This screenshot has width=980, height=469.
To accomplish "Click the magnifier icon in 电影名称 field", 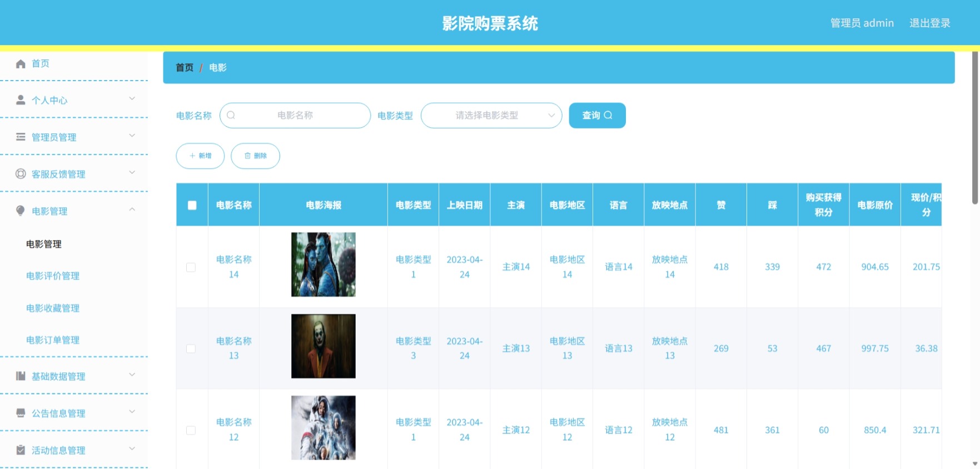I will (x=231, y=115).
